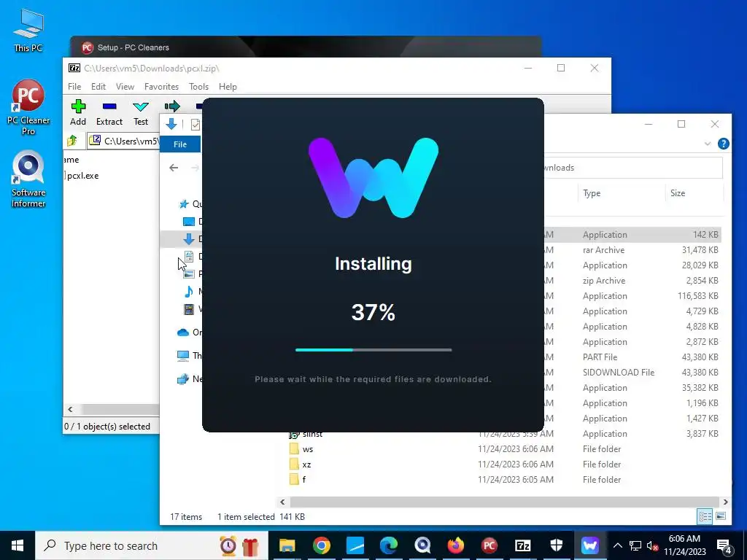Image resolution: width=747 pixels, height=560 pixels.
Task: Open Software Informer from the taskbar
Action: tap(422, 545)
